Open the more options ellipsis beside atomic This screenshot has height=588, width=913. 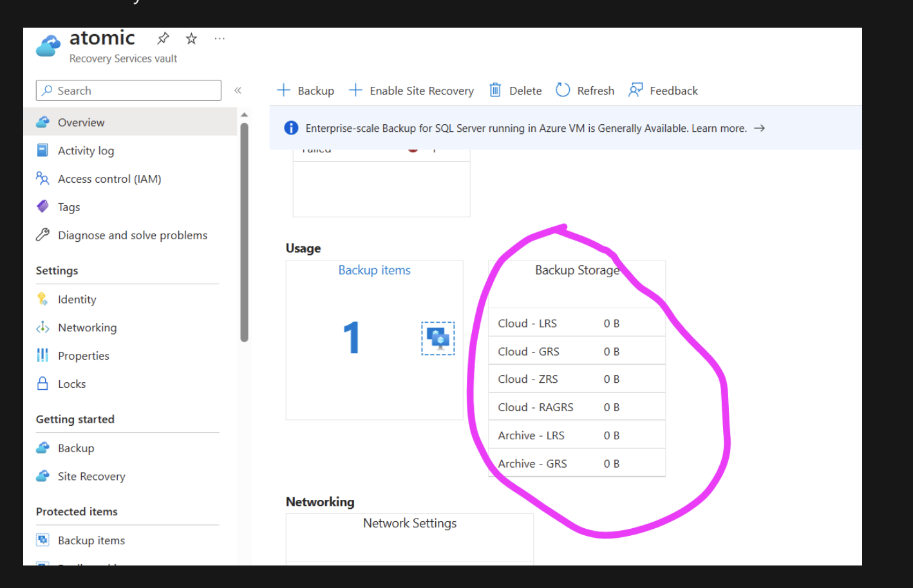220,39
